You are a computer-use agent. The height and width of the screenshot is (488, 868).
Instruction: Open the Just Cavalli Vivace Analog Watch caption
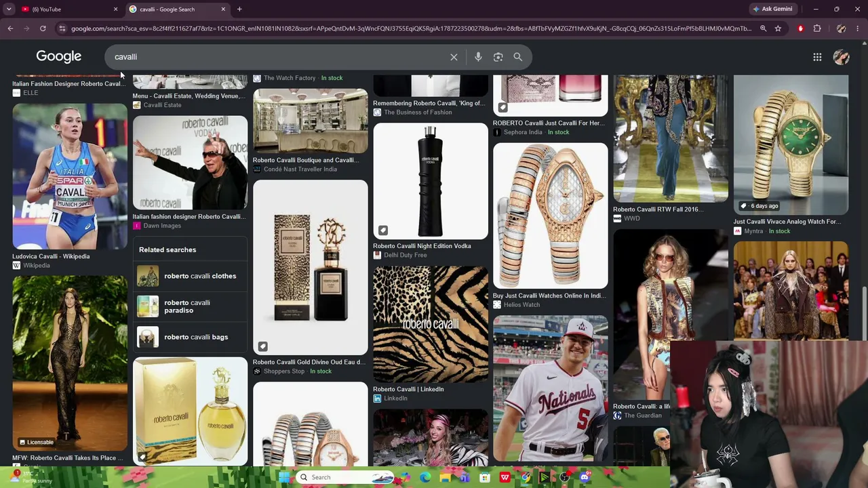click(x=787, y=222)
